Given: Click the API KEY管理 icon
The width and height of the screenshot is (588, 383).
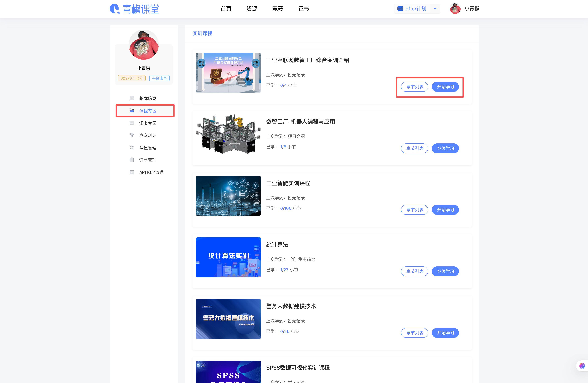Looking at the screenshot, I should pyautogui.click(x=132, y=172).
